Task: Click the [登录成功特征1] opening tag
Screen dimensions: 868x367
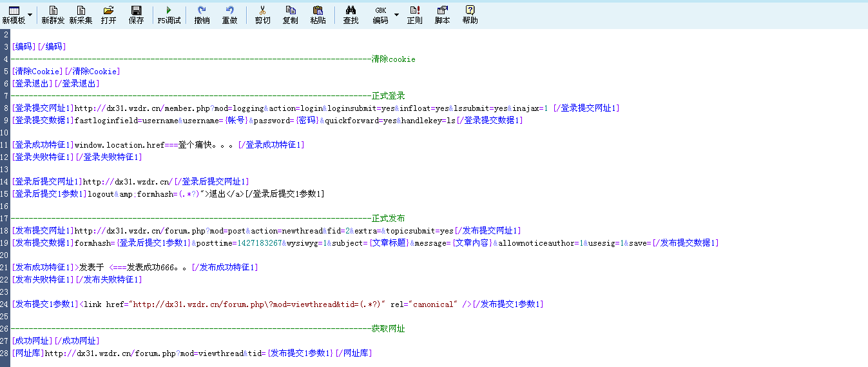Action: pyautogui.click(x=43, y=145)
